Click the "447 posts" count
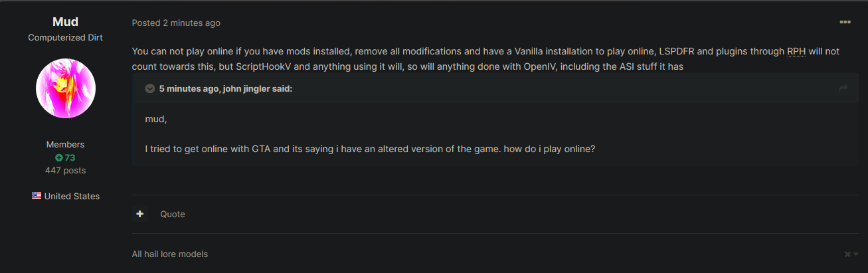 (65, 171)
